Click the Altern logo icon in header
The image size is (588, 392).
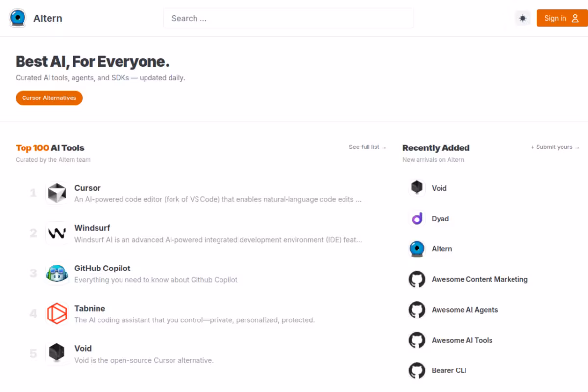pos(18,18)
